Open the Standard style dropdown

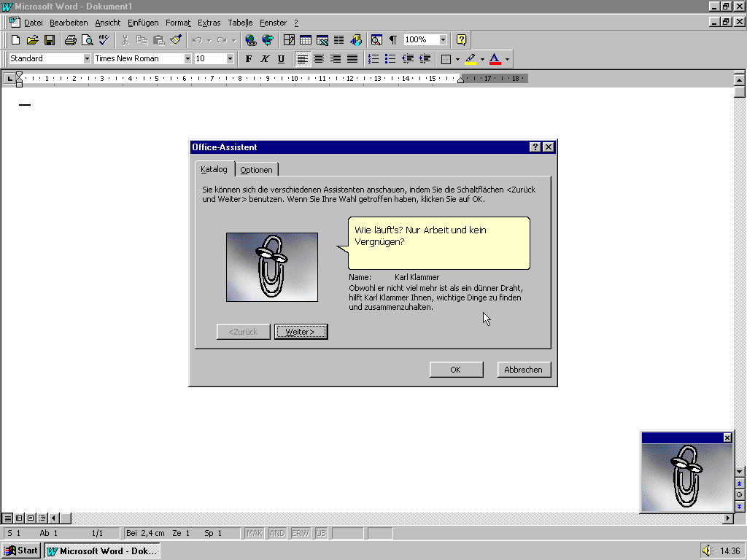(87, 58)
